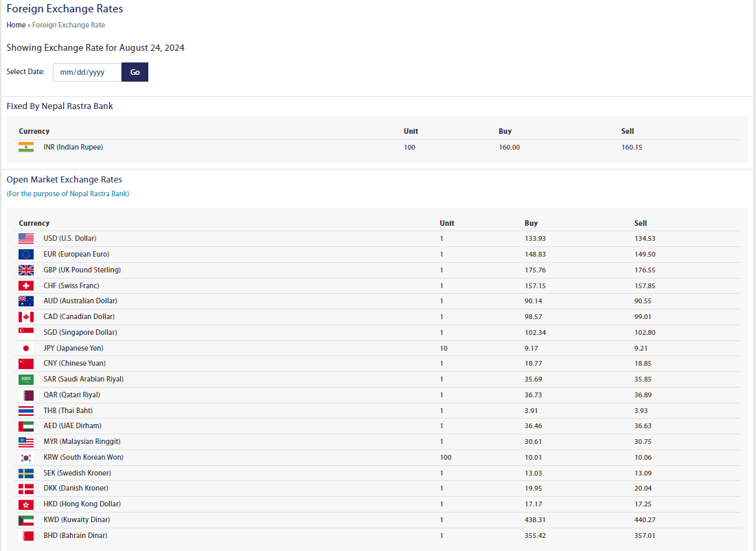Click the Japanese Yen flag icon
Screen dimensions: 756x551
(x=26, y=348)
